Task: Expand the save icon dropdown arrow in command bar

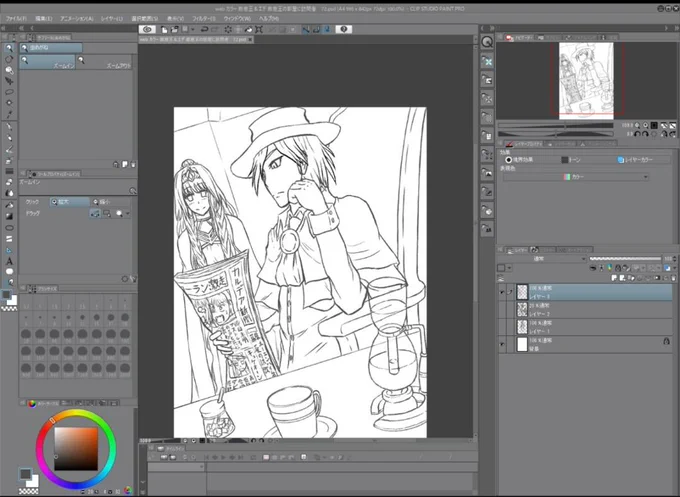Action: [x=193, y=29]
